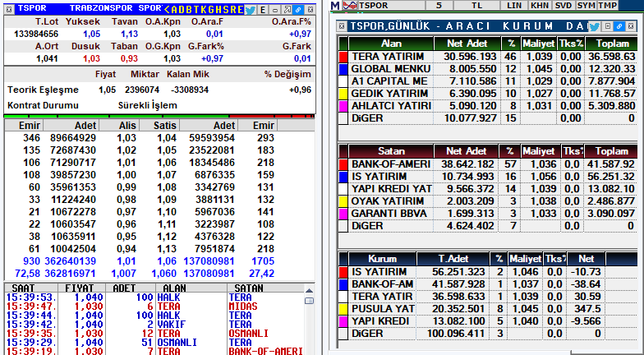Click the left X icon of TSPOR,GÜNLÜK title bar

[x=342, y=26]
